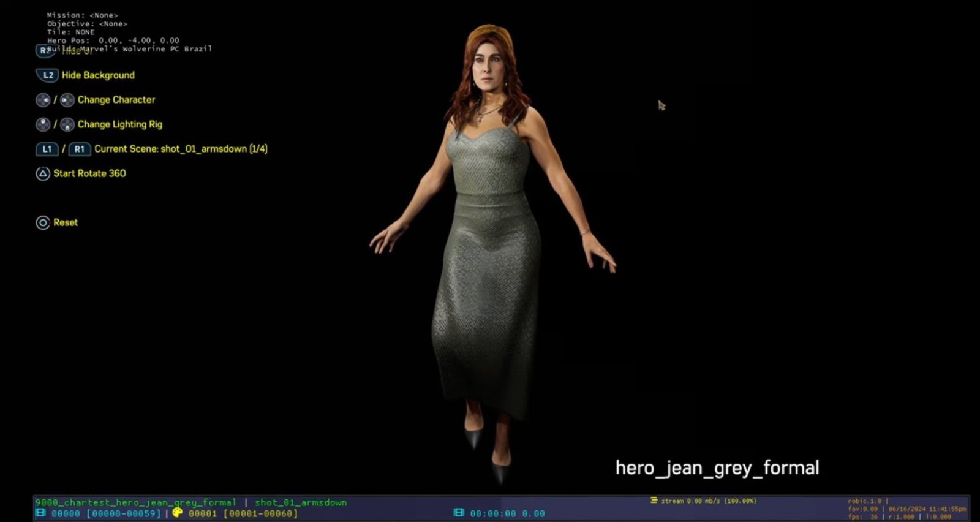Go to previous scene with L1
This screenshot has height=522, width=980.
47,149
